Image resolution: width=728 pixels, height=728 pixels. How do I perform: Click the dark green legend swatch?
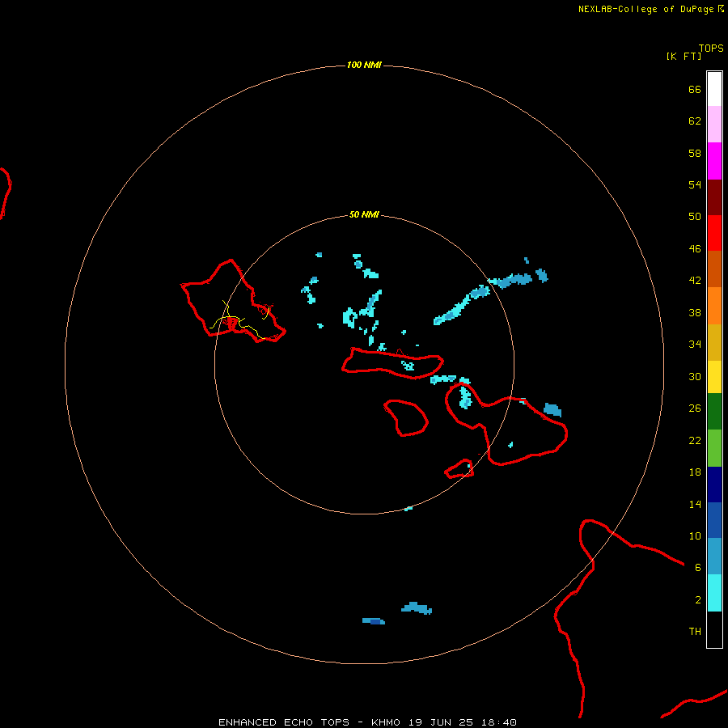click(714, 412)
